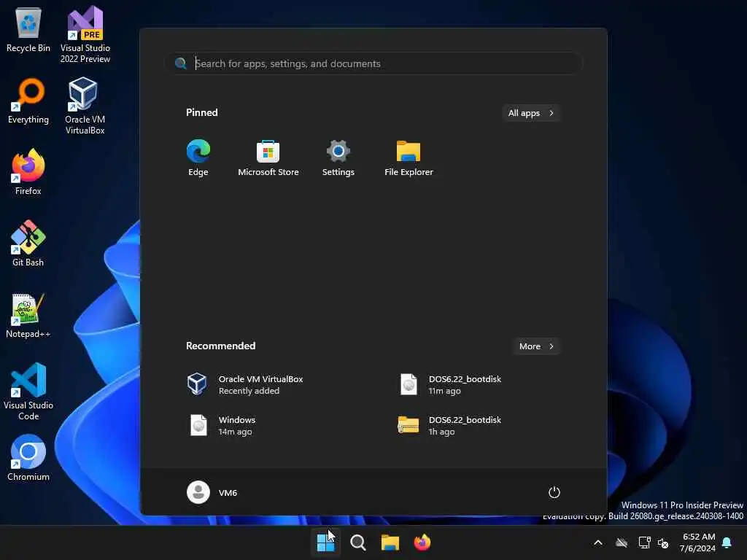The height and width of the screenshot is (560, 747).
Task: Show hidden tray icons chevron
Action: [x=598, y=542]
